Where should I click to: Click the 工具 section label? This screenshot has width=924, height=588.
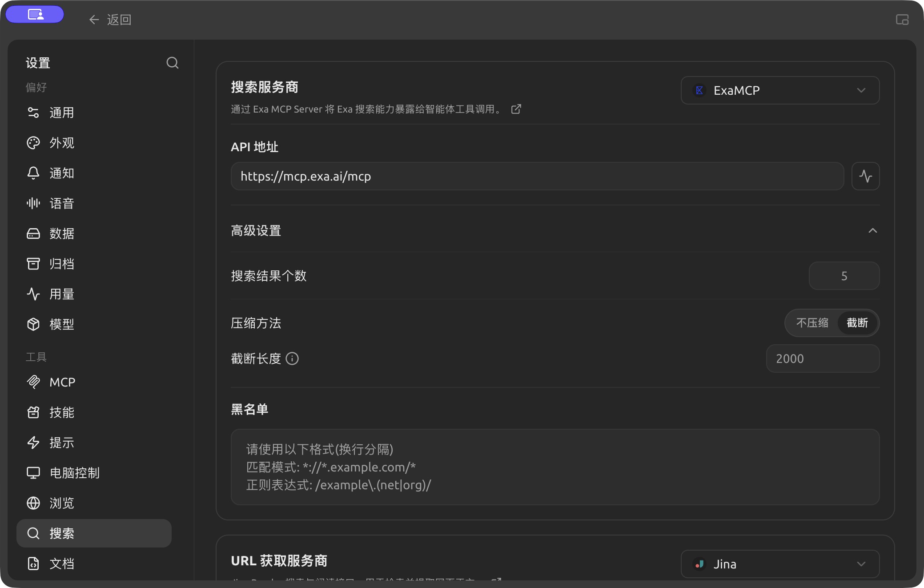(36, 357)
